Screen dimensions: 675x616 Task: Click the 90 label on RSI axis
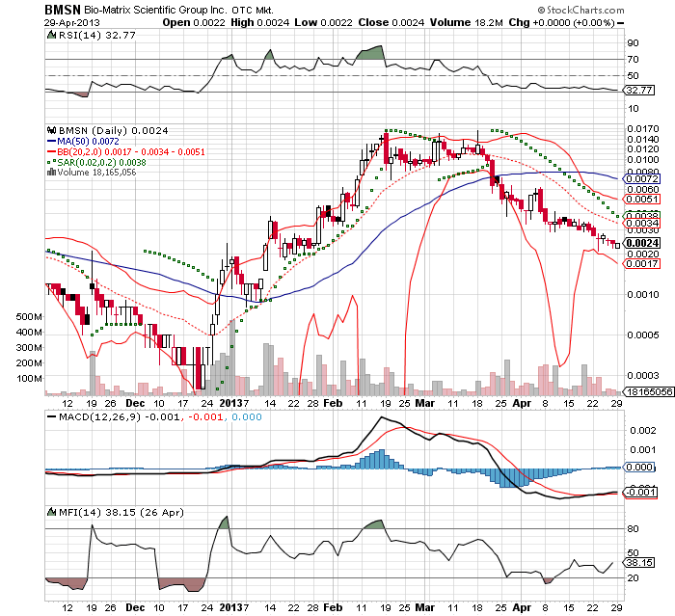(633, 43)
